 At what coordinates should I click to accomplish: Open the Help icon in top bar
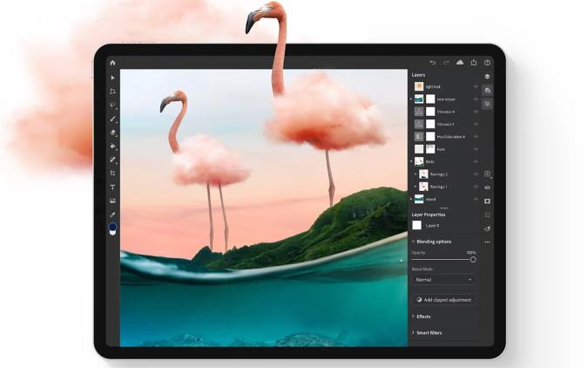pyautogui.click(x=487, y=63)
